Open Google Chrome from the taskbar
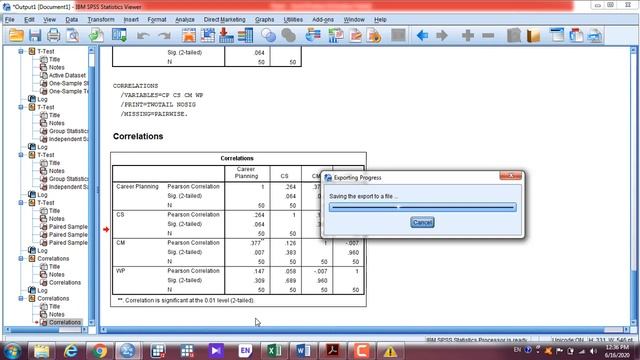Viewport: 640px width, 360px height. [99, 351]
